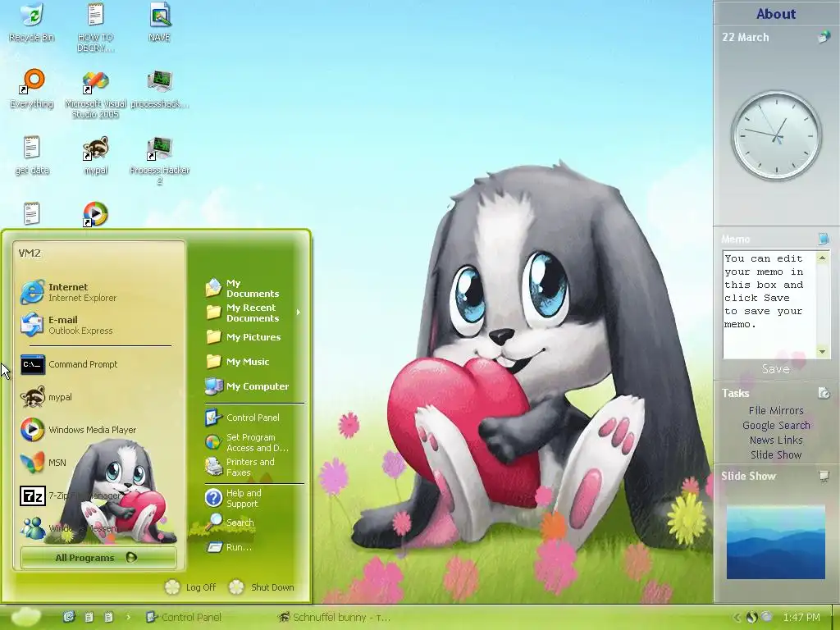840x630 pixels.
Task: Open the Google Search link in Tasks
Action: tap(776, 426)
